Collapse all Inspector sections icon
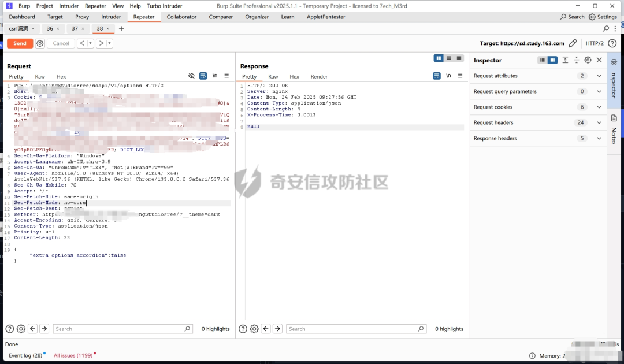 pyautogui.click(x=576, y=60)
